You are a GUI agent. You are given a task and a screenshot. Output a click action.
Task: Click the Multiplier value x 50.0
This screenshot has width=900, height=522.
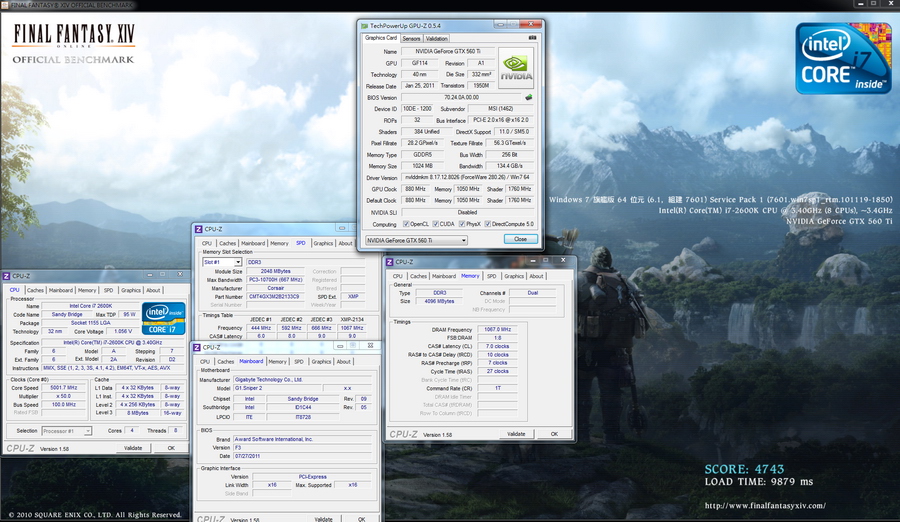(x=64, y=396)
